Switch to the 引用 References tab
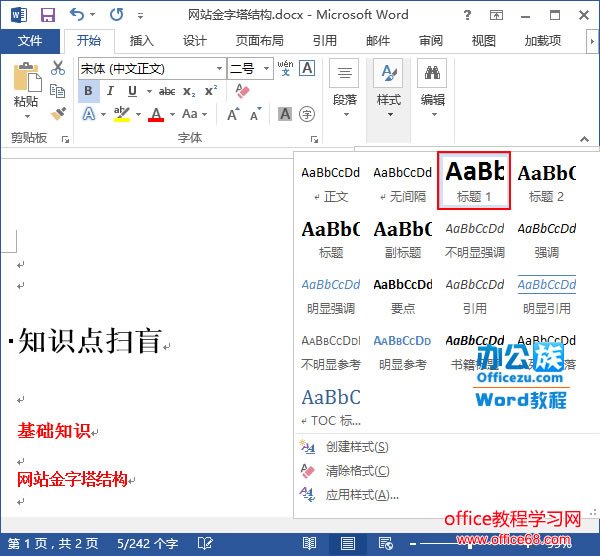The width and height of the screenshot is (600, 556). click(324, 41)
